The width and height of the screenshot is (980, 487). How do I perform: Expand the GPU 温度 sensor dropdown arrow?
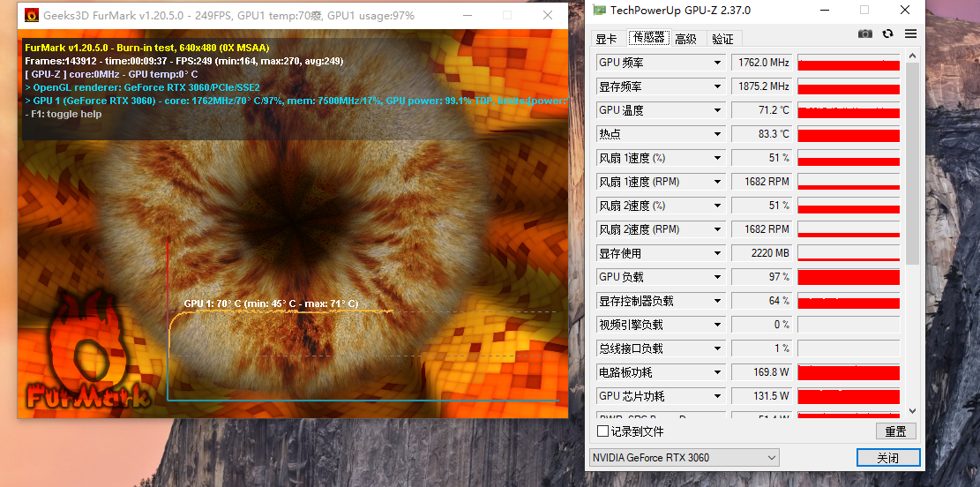coord(717,110)
